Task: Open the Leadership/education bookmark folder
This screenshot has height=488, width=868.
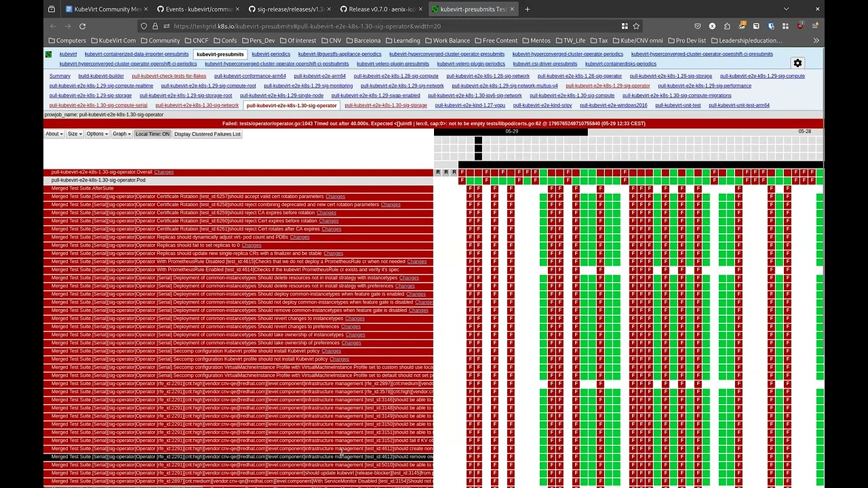Action: point(745,41)
